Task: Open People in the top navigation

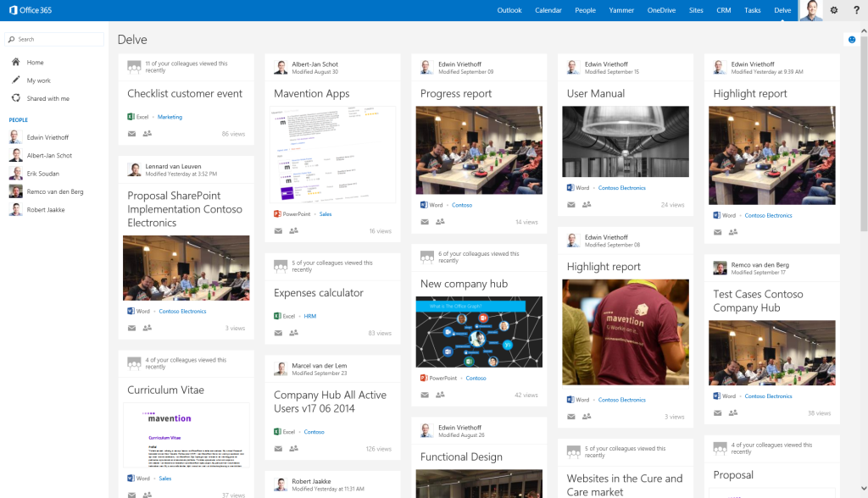Action: click(585, 10)
